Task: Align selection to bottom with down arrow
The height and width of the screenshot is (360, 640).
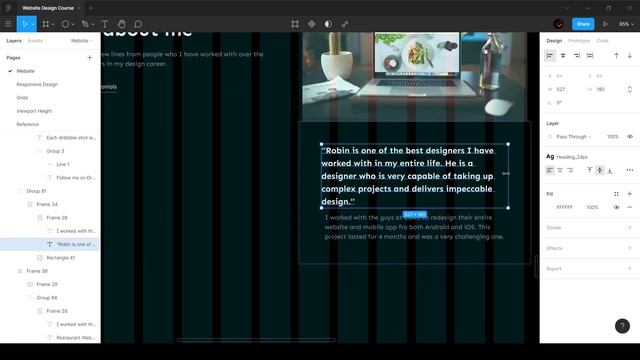Action: (630, 56)
